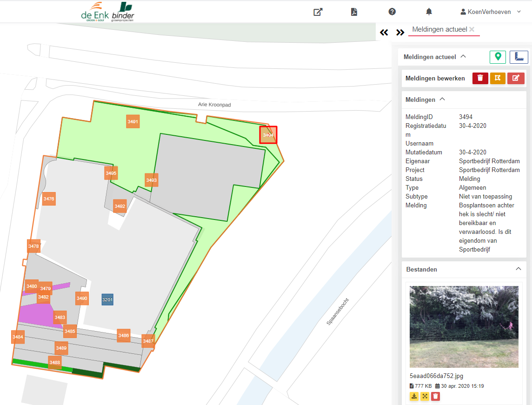
Task: Open notifications bell
Action: click(x=429, y=12)
